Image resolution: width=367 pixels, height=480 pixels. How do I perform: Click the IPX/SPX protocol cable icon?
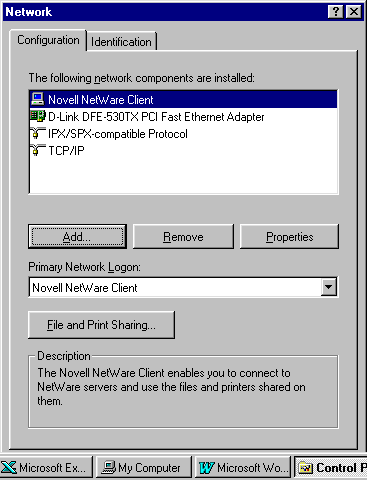coord(38,133)
